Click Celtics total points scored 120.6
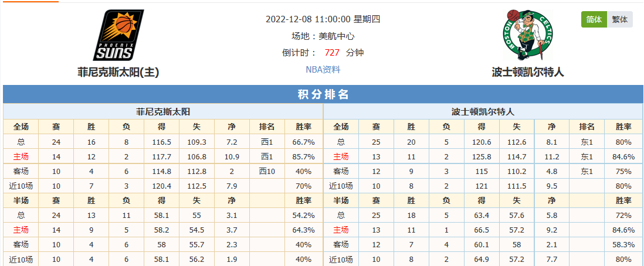The image size is (644, 266). click(482, 142)
